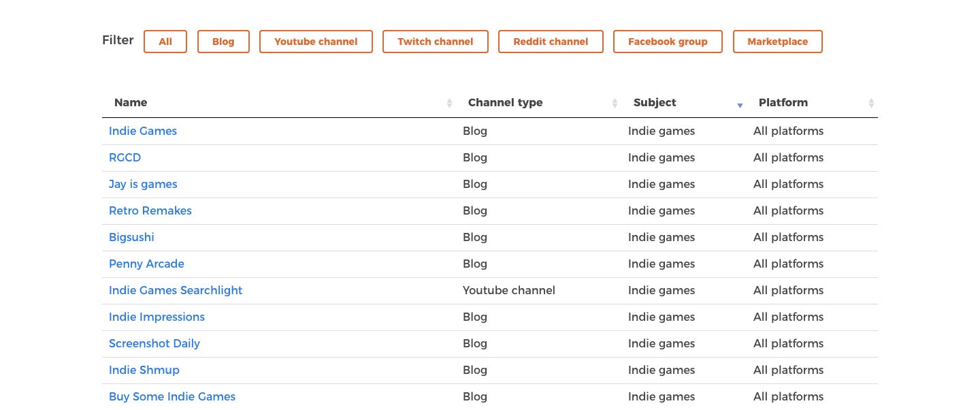Choose the Marketplace filter

pyautogui.click(x=777, y=42)
